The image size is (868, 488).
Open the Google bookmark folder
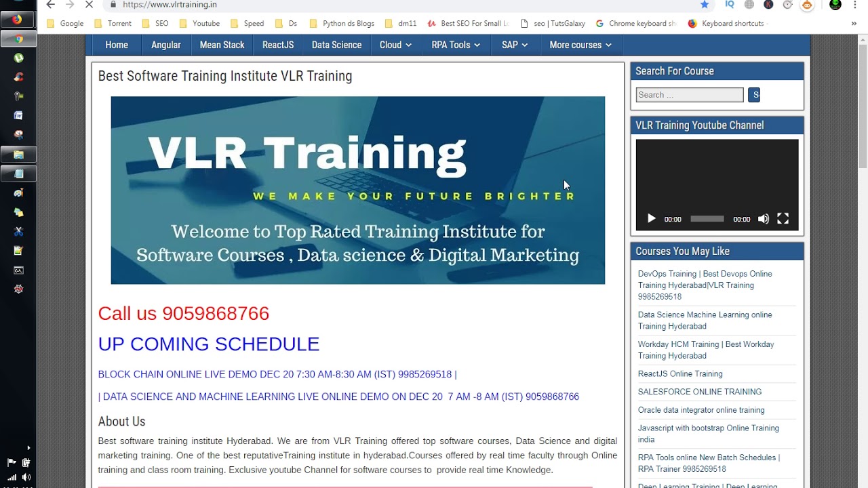click(x=65, y=23)
